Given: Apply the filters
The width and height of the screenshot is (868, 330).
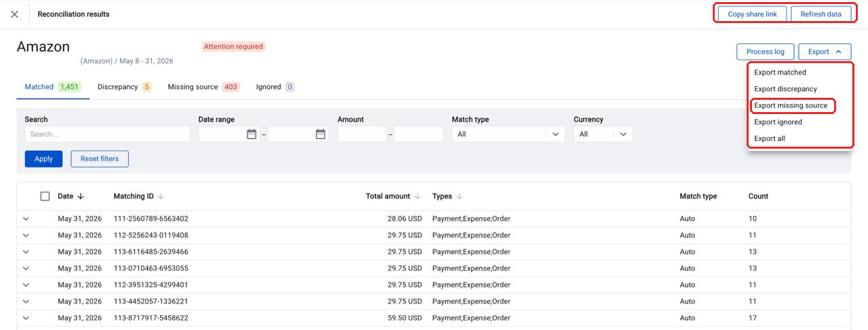Looking at the screenshot, I should click(x=43, y=159).
